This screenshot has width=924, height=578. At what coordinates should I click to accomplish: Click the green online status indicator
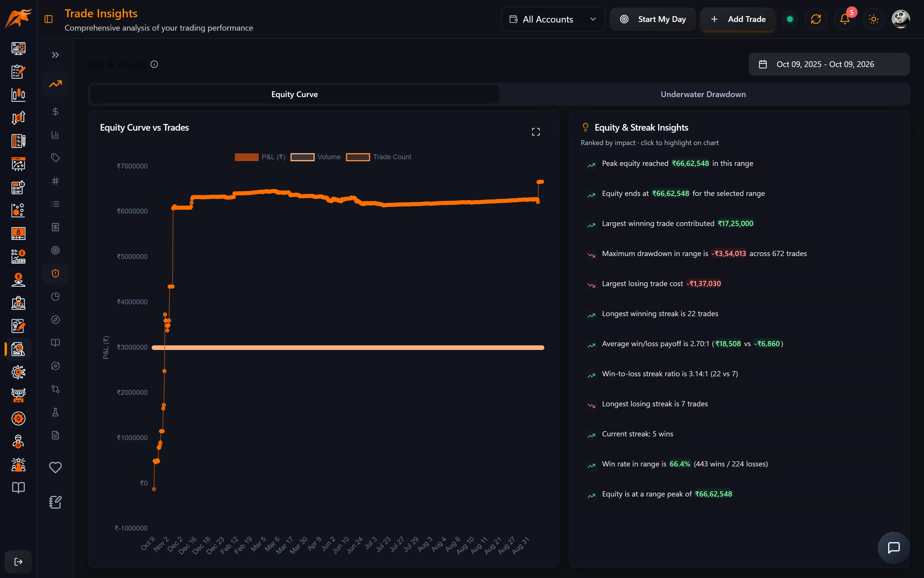(790, 19)
